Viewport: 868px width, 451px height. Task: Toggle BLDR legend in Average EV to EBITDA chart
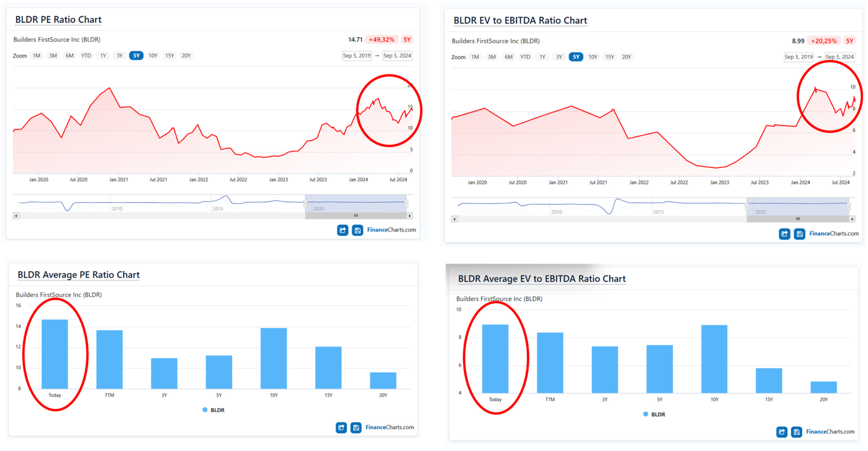(654, 414)
